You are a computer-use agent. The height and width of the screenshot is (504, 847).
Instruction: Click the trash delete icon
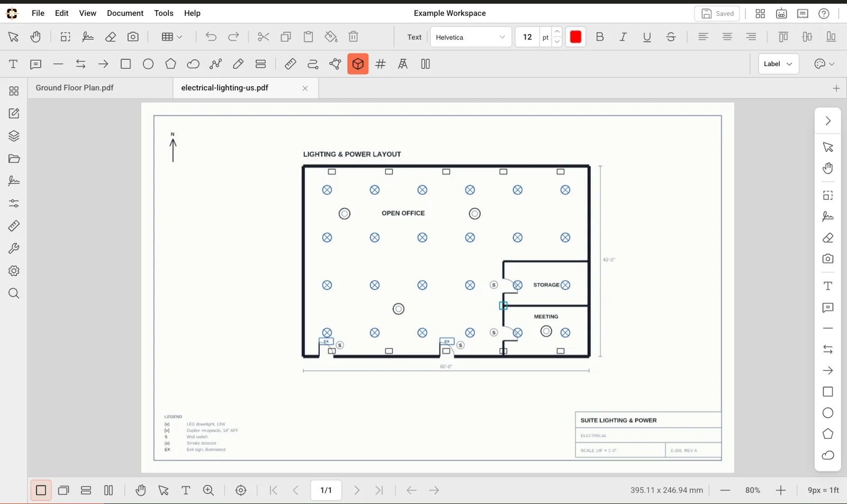pos(354,37)
